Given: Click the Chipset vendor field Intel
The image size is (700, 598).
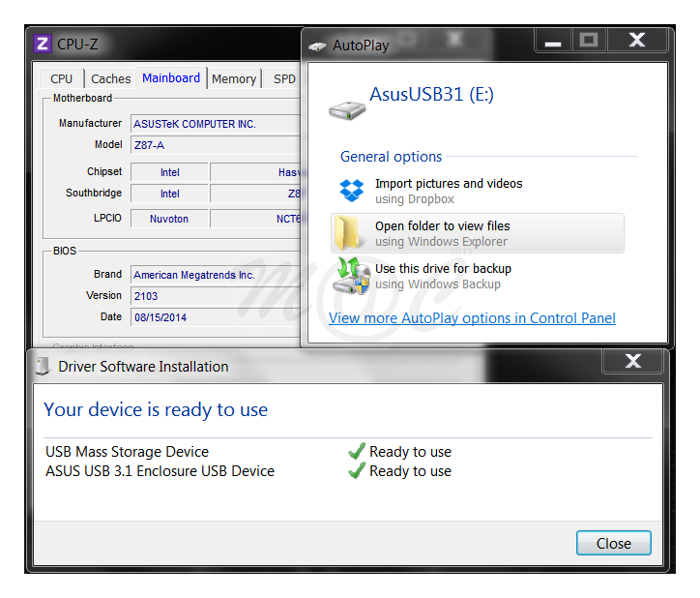Looking at the screenshot, I should point(169,172).
